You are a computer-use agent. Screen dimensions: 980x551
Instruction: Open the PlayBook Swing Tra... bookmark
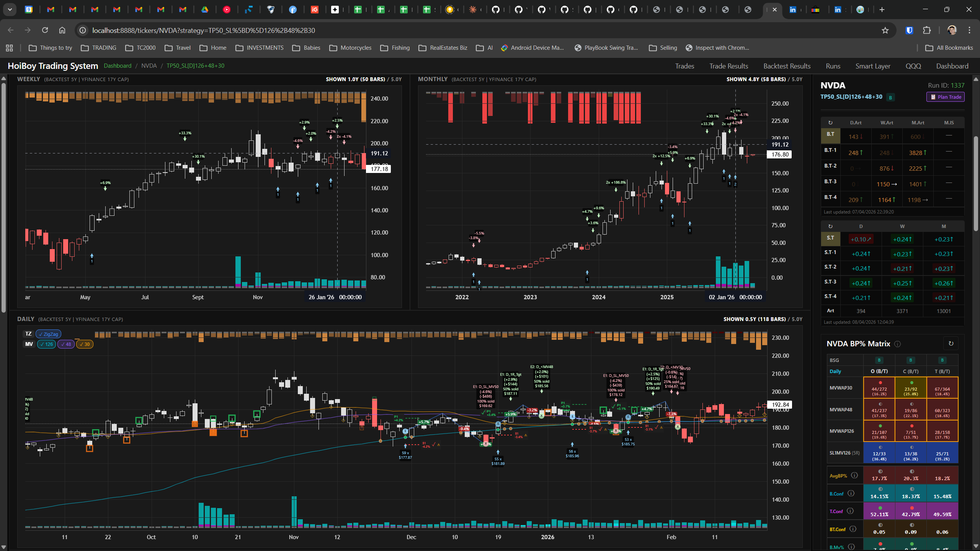pyautogui.click(x=606, y=48)
